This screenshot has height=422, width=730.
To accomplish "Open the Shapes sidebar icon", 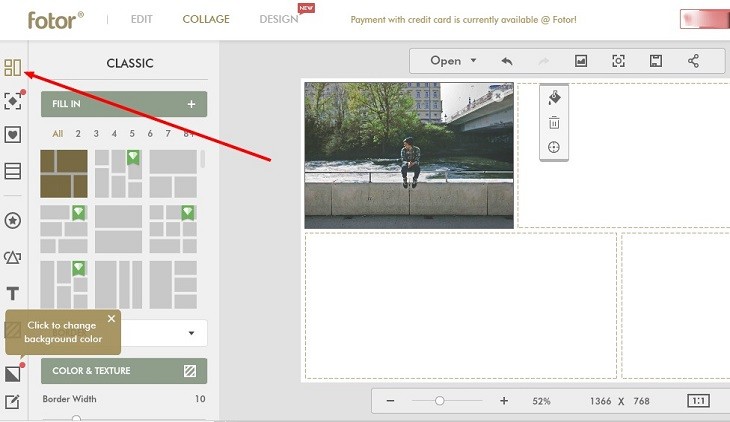I will click(13, 257).
